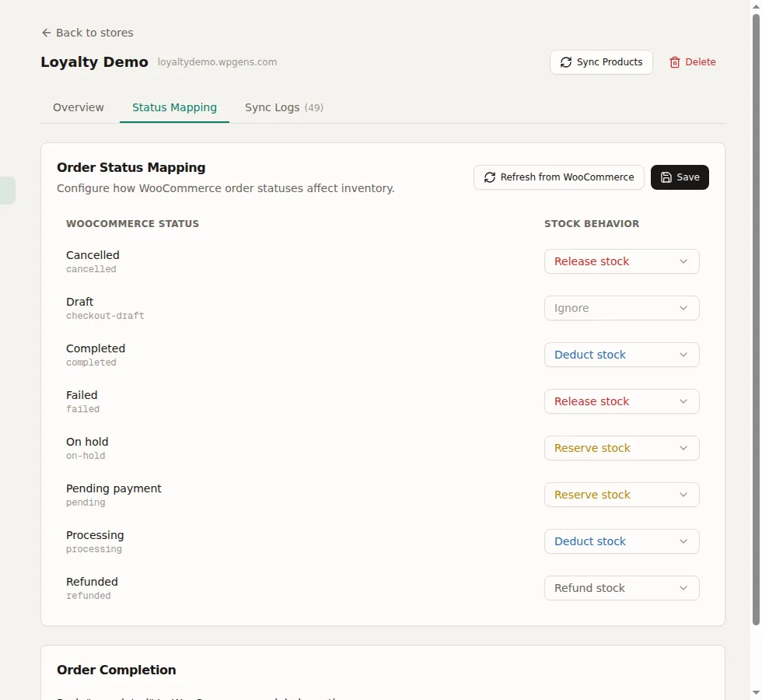The height and width of the screenshot is (700, 762).
Task: Click the Pending payment status label
Action: (114, 488)
